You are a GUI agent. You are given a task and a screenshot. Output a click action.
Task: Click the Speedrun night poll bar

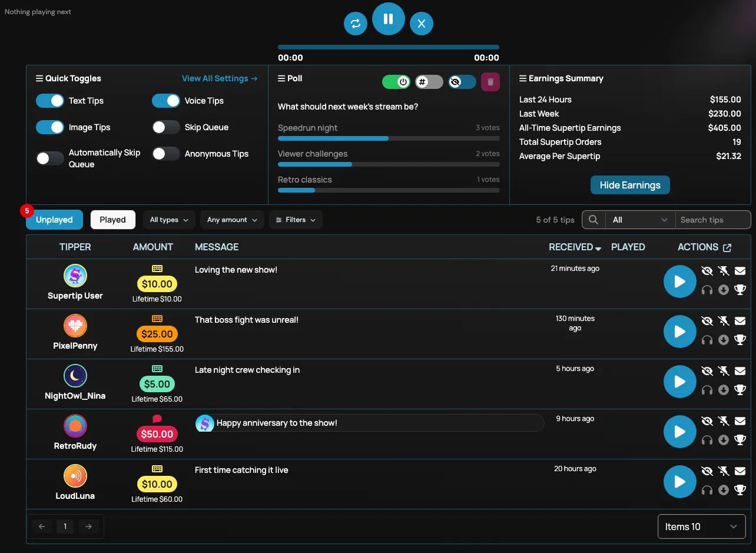coord(389,138)
